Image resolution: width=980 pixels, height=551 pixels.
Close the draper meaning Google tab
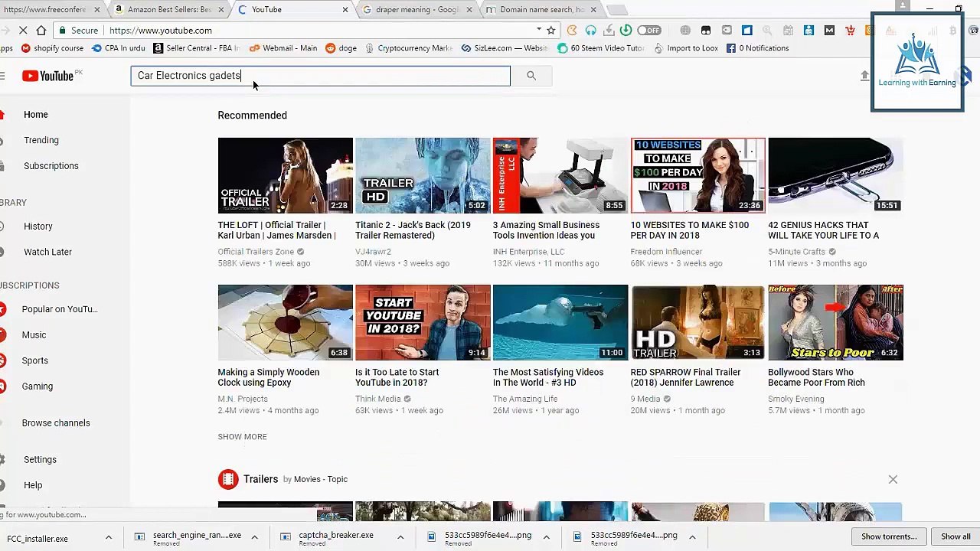pos(469,10)
